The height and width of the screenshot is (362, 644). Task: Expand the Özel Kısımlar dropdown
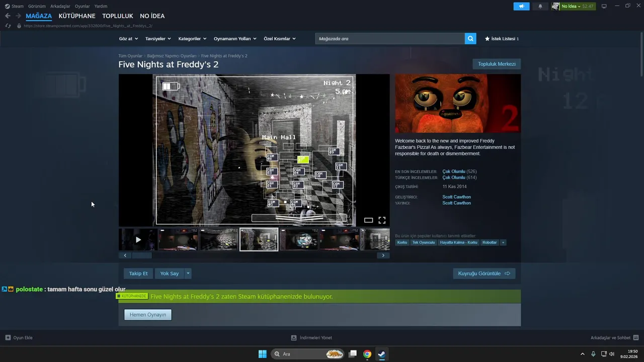click(x=280, y=39)
